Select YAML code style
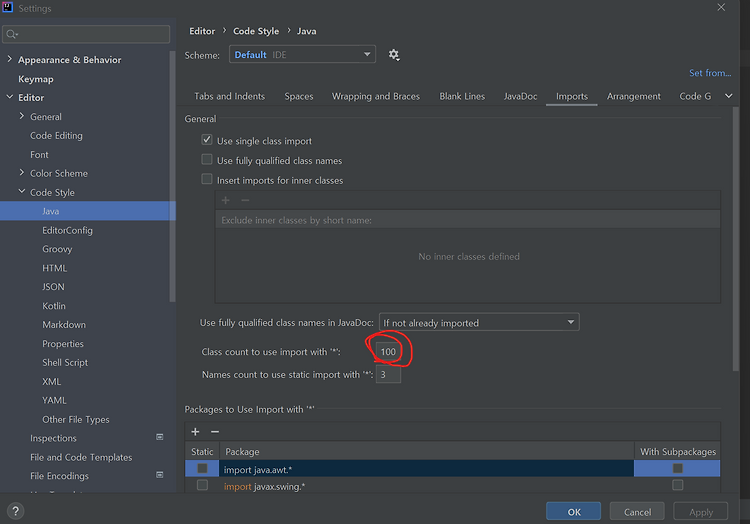 (54, 400)
